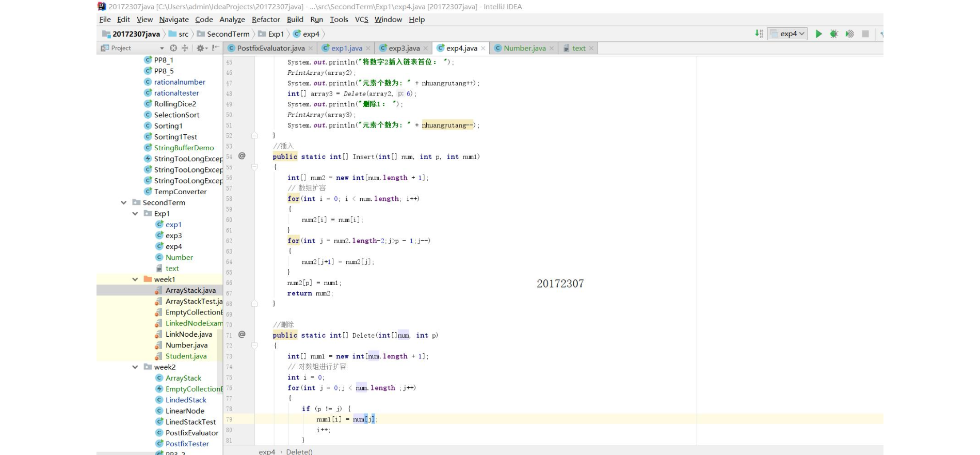Close the PostfixEvaluator.java tab
The width and height of the screenshot is (980, 455).
[x=311, y=49]
